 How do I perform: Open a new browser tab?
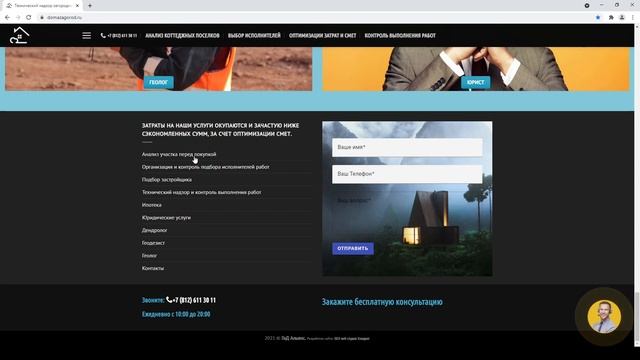pos(90,6)
